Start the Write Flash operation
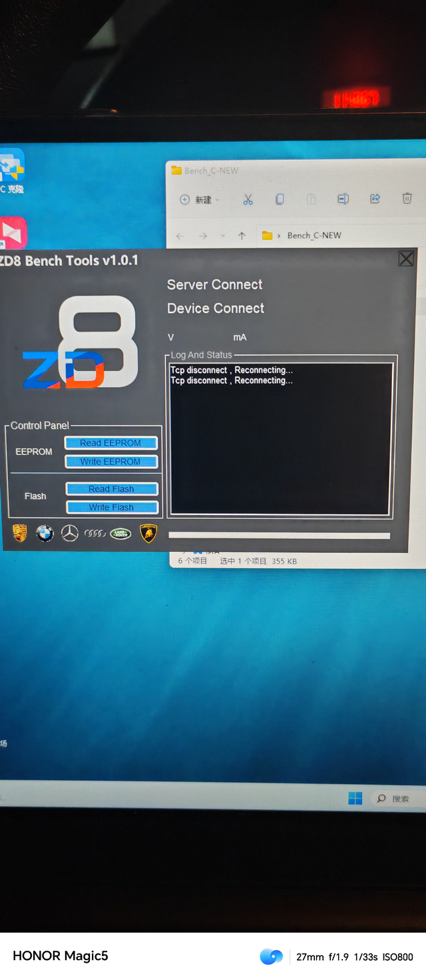 point(112,508)
